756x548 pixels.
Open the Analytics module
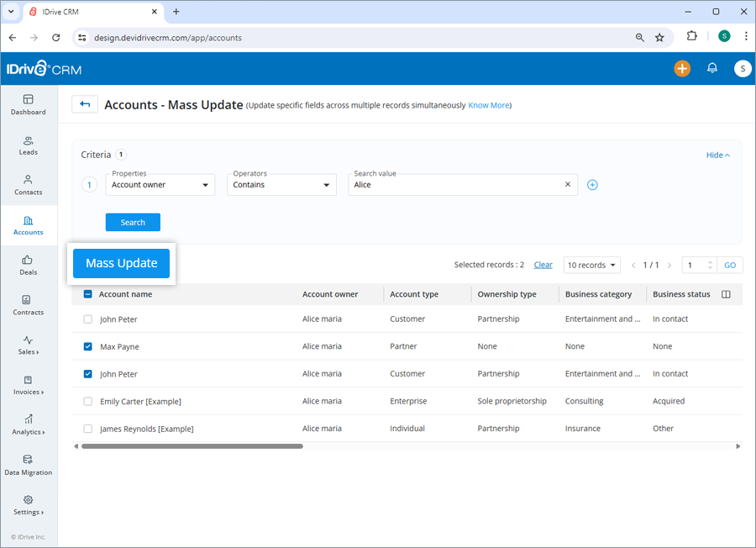28,426
